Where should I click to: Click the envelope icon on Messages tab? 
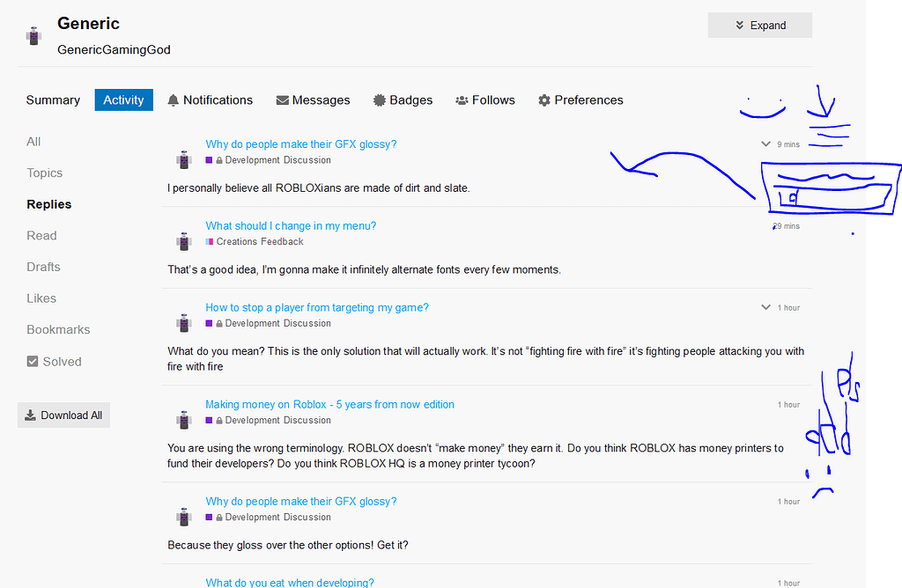pyautogui.click(x=284, y=99)
